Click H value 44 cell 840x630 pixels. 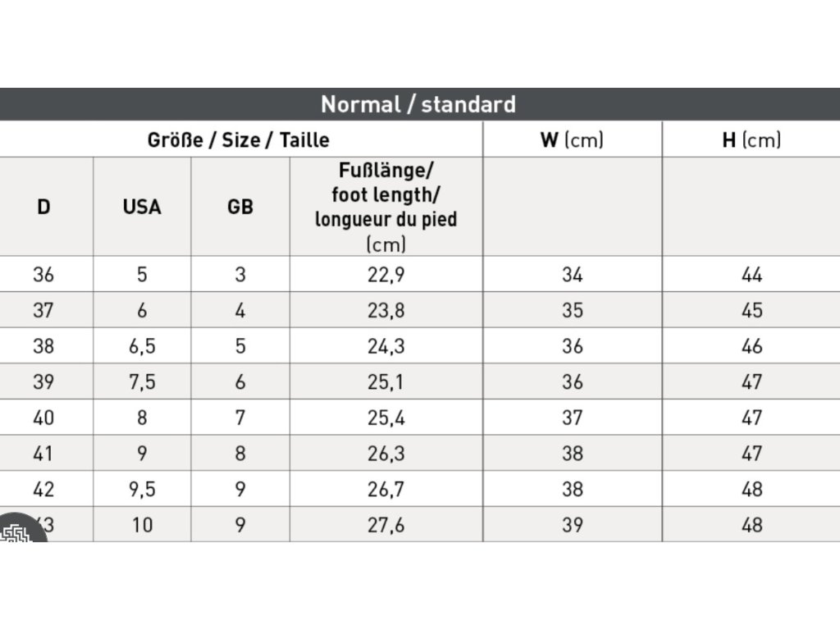[751, 275]
